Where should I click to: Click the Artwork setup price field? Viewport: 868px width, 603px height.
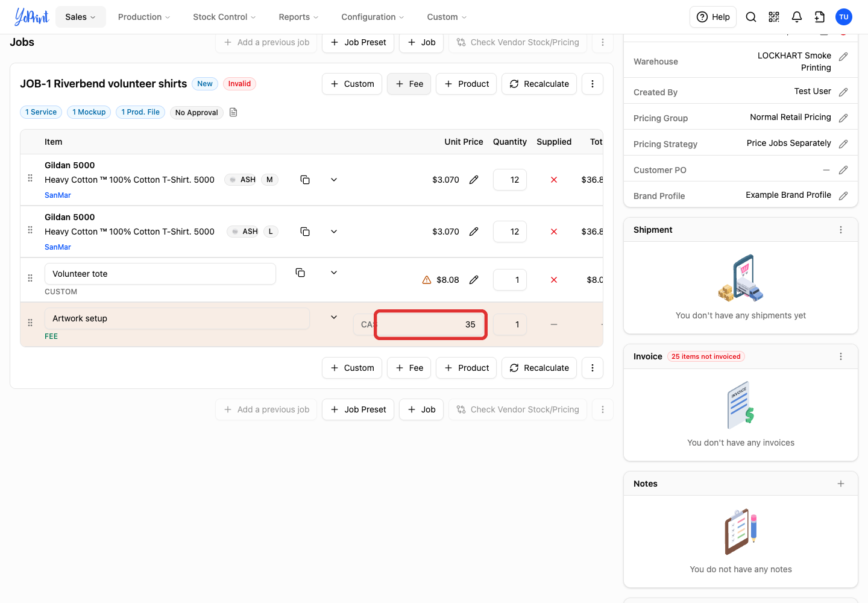point(430,324)
